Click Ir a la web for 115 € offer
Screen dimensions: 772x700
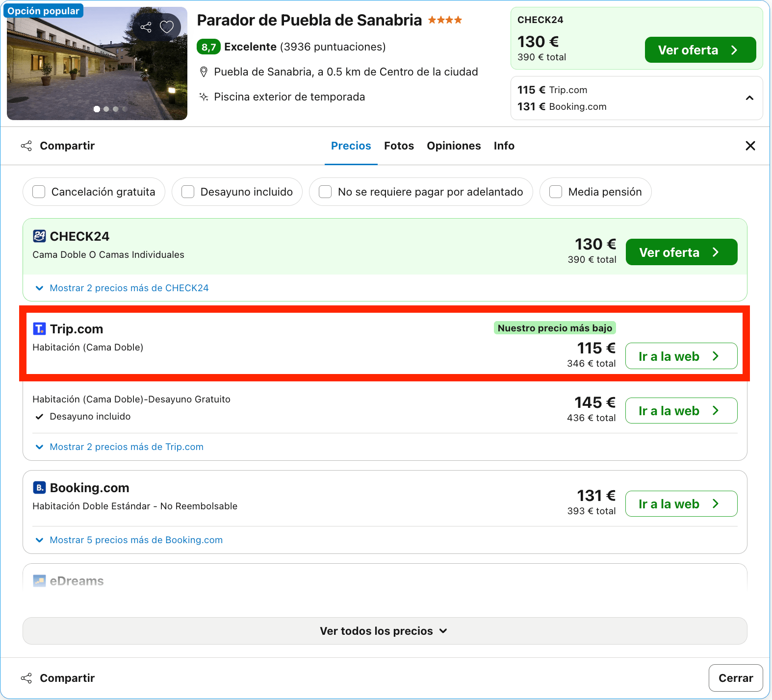(681, 356)
